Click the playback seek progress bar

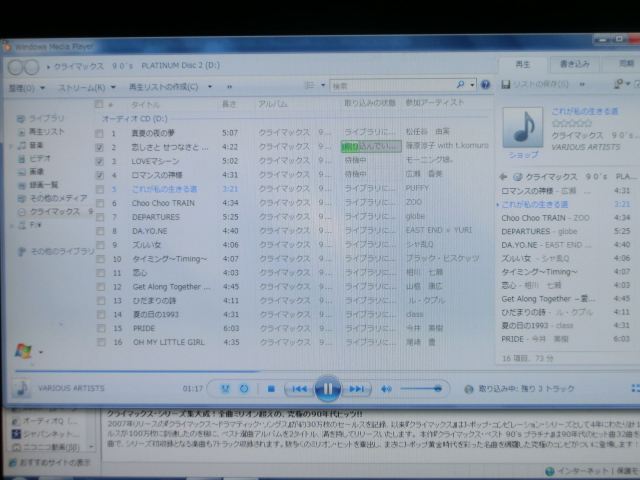point(327,371)
